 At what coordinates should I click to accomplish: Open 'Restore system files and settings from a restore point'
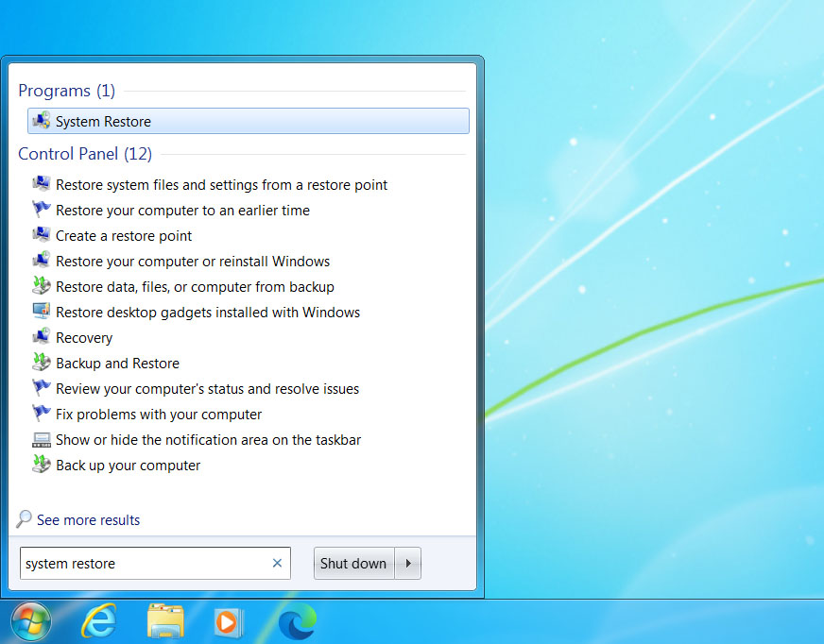(221, 185)
